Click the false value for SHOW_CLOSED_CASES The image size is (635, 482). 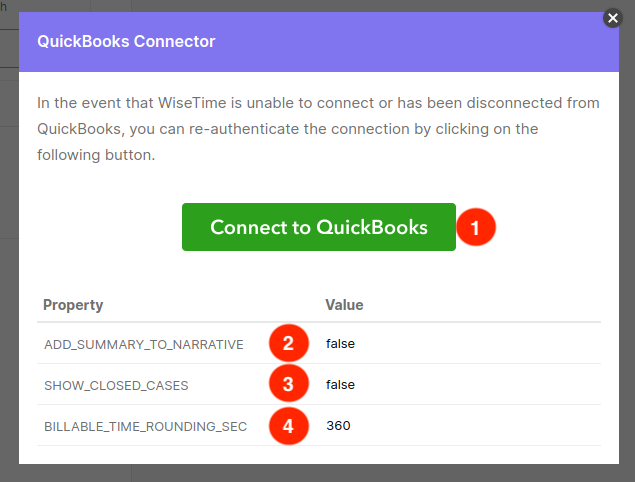(340, 385)
